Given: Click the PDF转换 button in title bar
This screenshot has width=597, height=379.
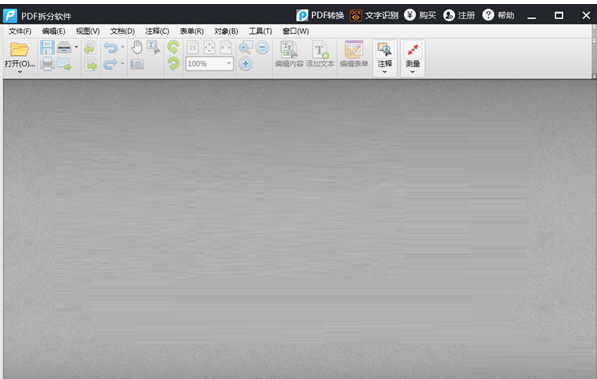Looking at the screenshot, I should (320, 15).
